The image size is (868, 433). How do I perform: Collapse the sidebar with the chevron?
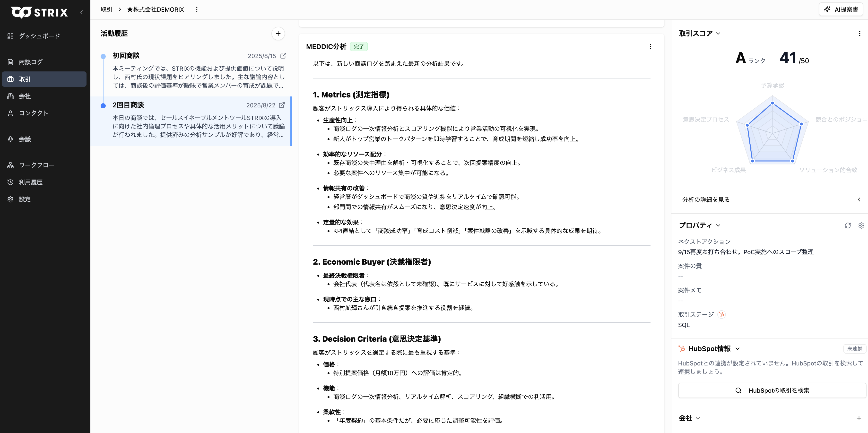81,12
